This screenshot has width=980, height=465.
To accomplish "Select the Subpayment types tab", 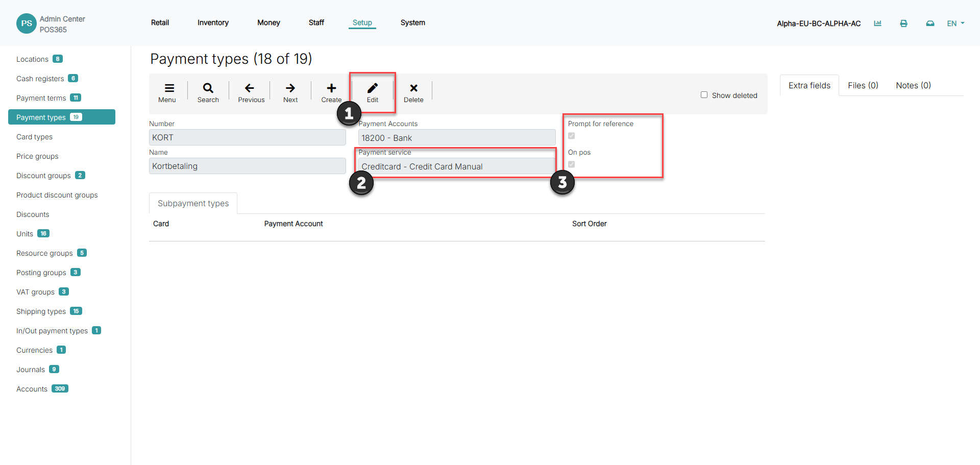I will [193, 203].
